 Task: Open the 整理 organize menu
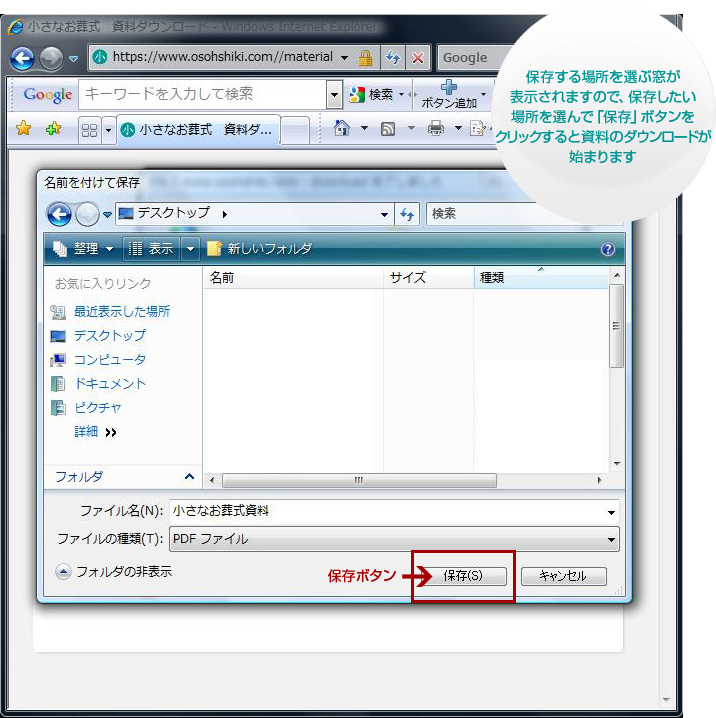[83, 249]
